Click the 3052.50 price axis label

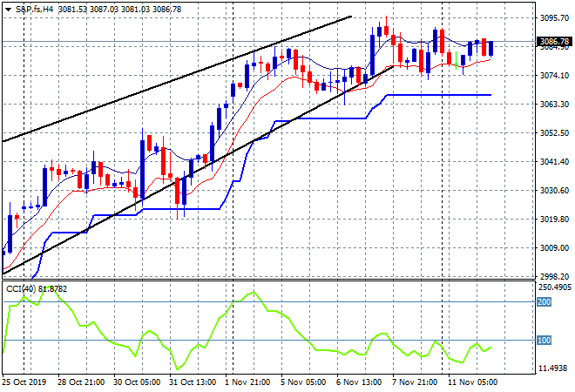click(x=554, y=132)
